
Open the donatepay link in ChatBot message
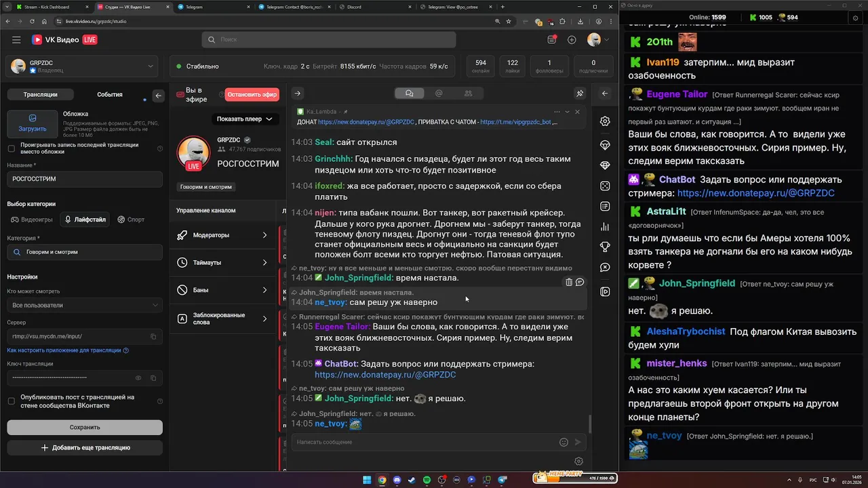[x=385, y=375]
